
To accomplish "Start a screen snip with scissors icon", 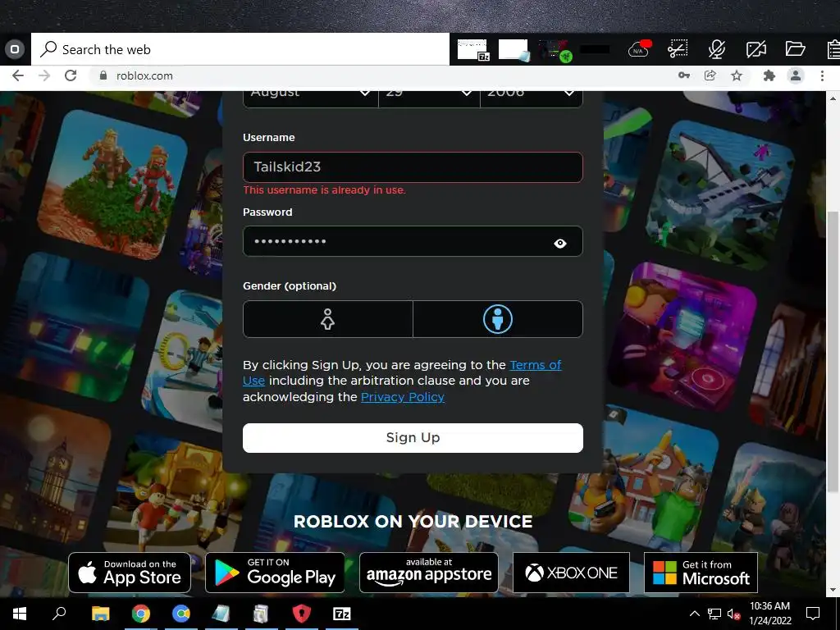I will pyautogui.click(x=678, y=49).
